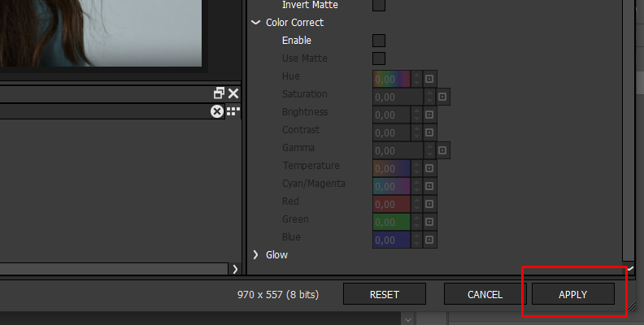
Task: Click the APPLY button
Action: click(x=572, y=294)
